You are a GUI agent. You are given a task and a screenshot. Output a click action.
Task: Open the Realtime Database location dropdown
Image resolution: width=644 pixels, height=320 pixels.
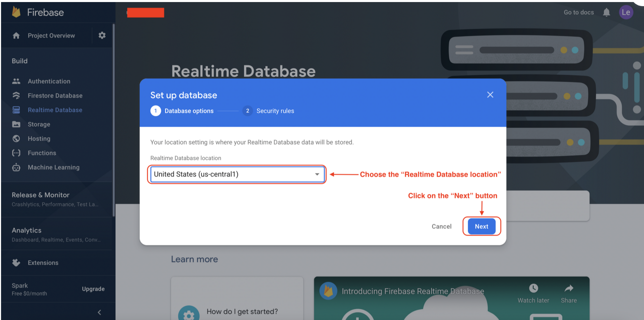(237, 174)
